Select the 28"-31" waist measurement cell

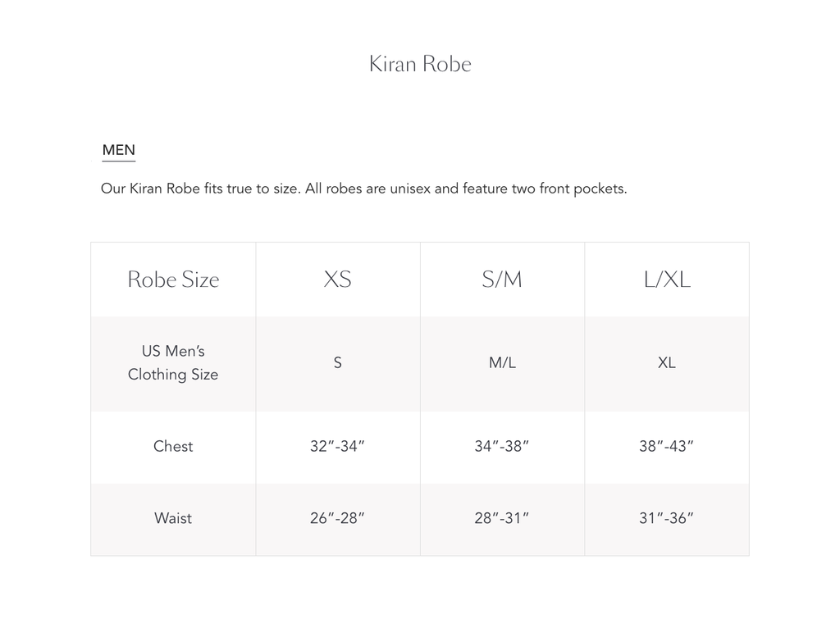(x=502, y=518)
